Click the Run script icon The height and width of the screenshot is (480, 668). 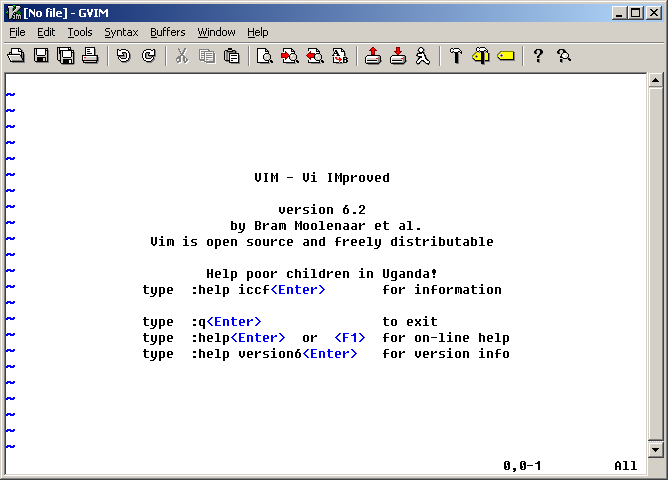coord(422,56)
